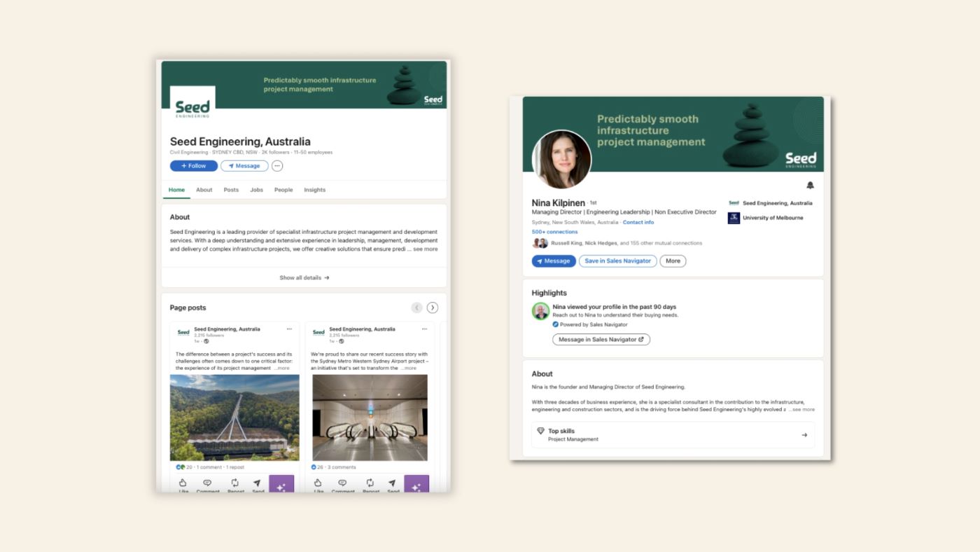Click the Seed Engineering, Australia name on first post

point(227,329)
